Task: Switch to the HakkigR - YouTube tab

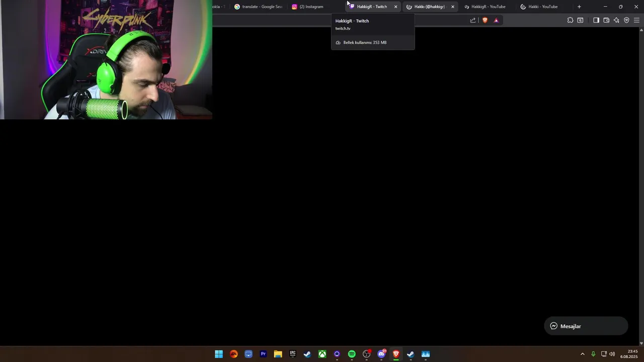Action: click(x=488, y=7)
